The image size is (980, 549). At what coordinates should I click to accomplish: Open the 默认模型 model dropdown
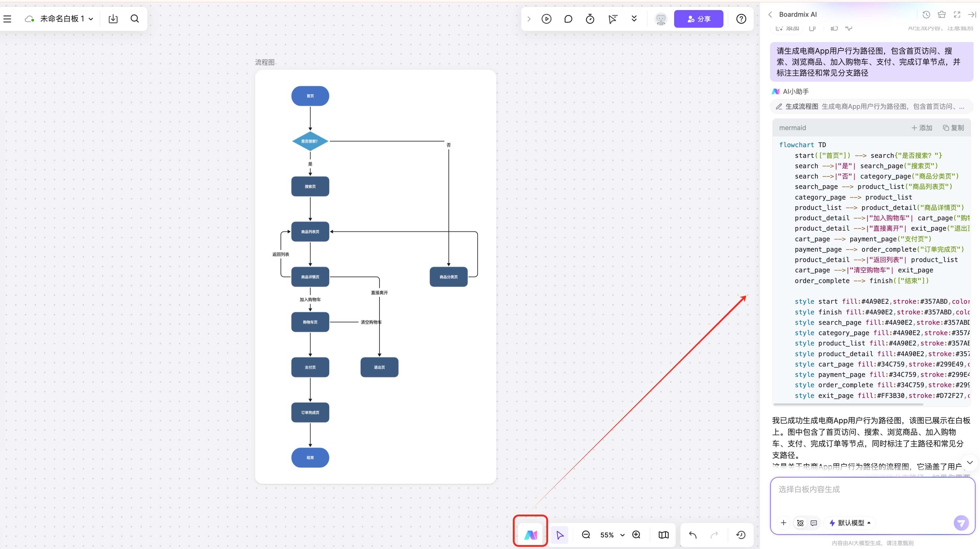pos(851,523)
